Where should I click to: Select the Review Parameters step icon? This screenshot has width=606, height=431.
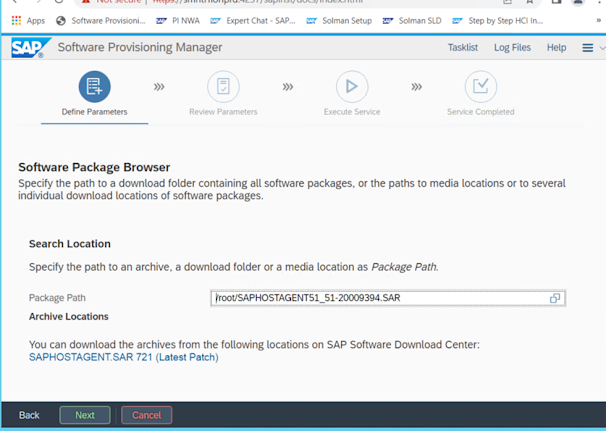(x=223, y=87)
